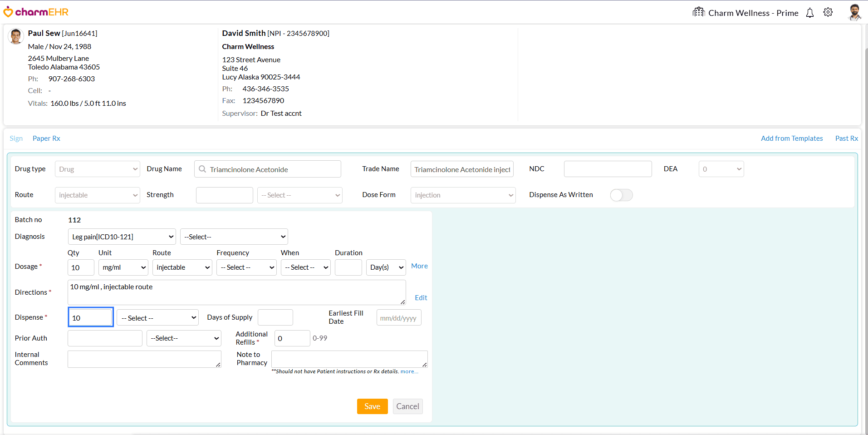
Task: Open the DEA dropdown
Action: click(x=721, y=169)
